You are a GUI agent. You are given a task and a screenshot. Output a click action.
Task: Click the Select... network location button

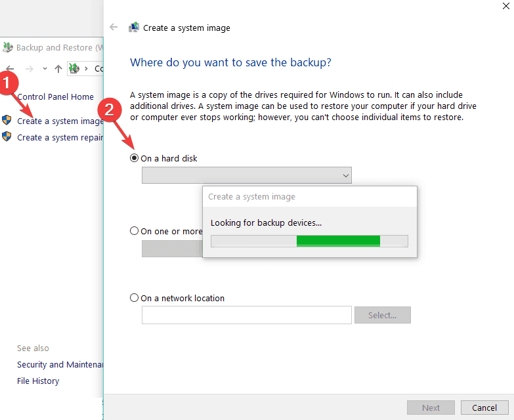383,315
